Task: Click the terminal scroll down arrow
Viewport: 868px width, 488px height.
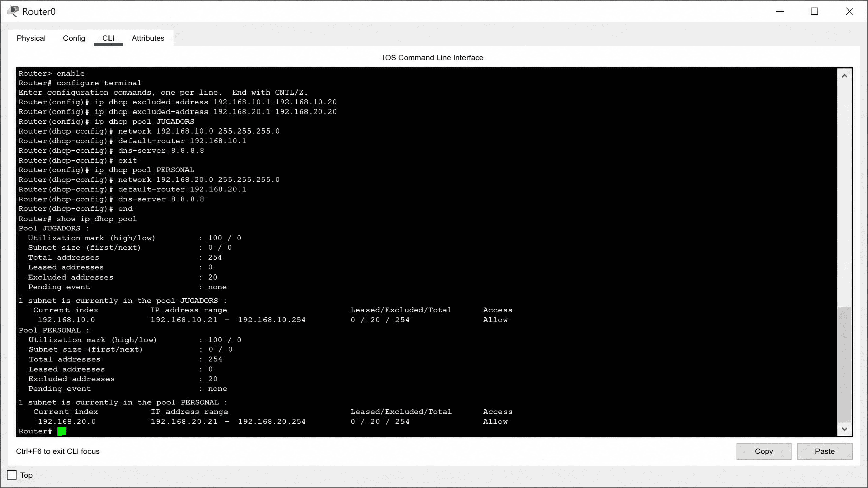Action: [x=844, y=429]
